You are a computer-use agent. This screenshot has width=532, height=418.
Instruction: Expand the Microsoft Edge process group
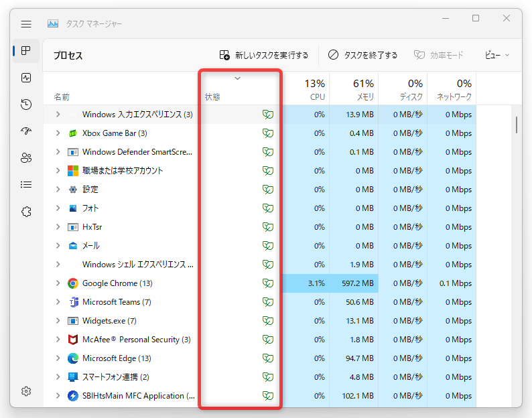point(58,358)
